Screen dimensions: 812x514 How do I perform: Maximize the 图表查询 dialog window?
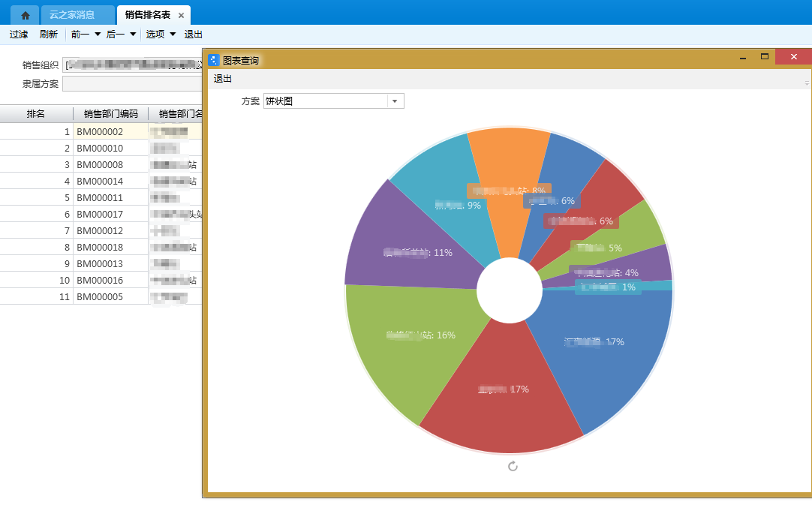click(x=765, y=57)
